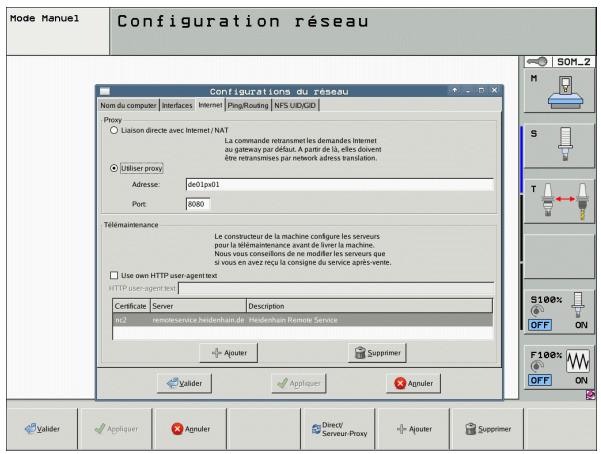Image resolution: width=601 pixels, height=454 pixels.
Task: Click the roll-up arrow in dialog title bar
Action: pos(455,90)
